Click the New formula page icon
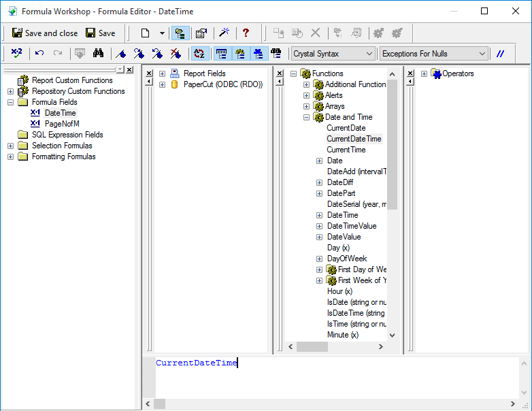Viewport: 532px width, 411px height. [145, 33]
